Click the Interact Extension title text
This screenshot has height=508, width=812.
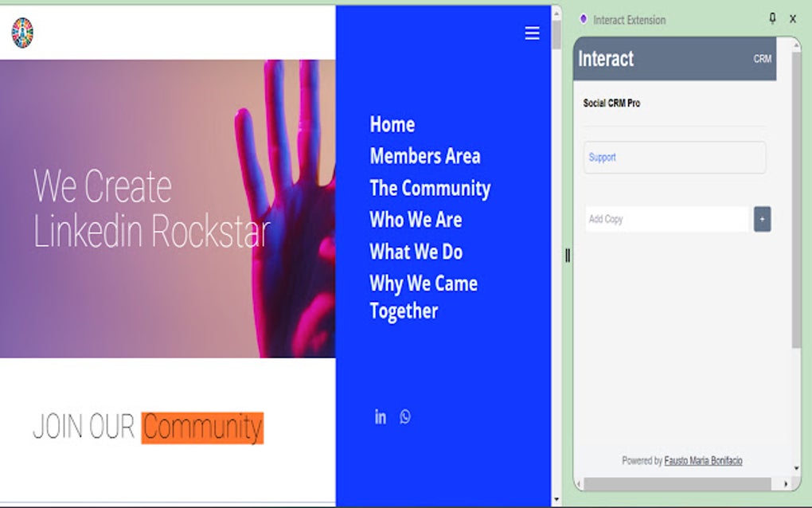[x=629, y=20]
